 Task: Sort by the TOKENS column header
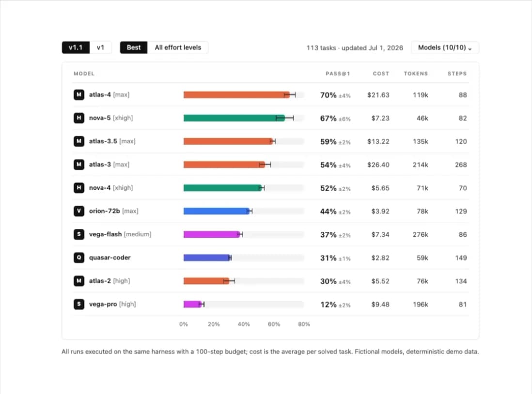click(416, 74)
